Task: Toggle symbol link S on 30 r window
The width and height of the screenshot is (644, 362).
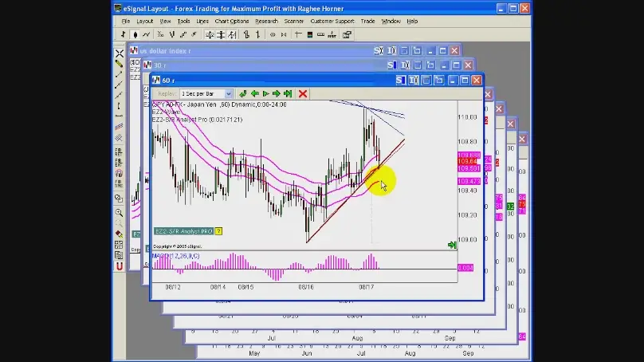Action: pyautogui.click(x=392, y=65)
